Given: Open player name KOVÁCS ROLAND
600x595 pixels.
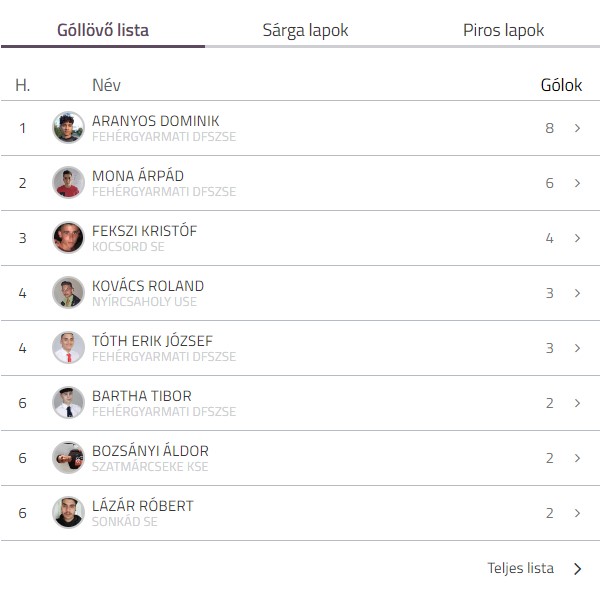Looking at the screenshot, I should click(x=148, y=286).
